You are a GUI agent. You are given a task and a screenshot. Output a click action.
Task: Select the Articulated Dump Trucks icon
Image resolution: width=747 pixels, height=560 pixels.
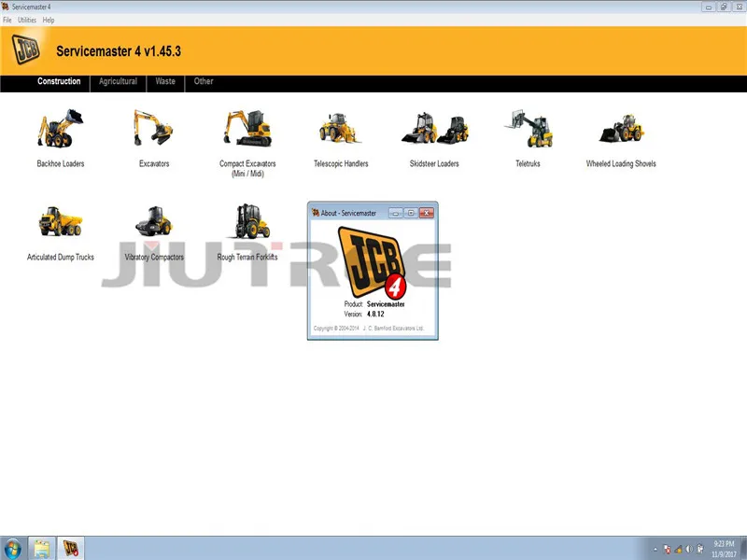click(x=61, y=221)
